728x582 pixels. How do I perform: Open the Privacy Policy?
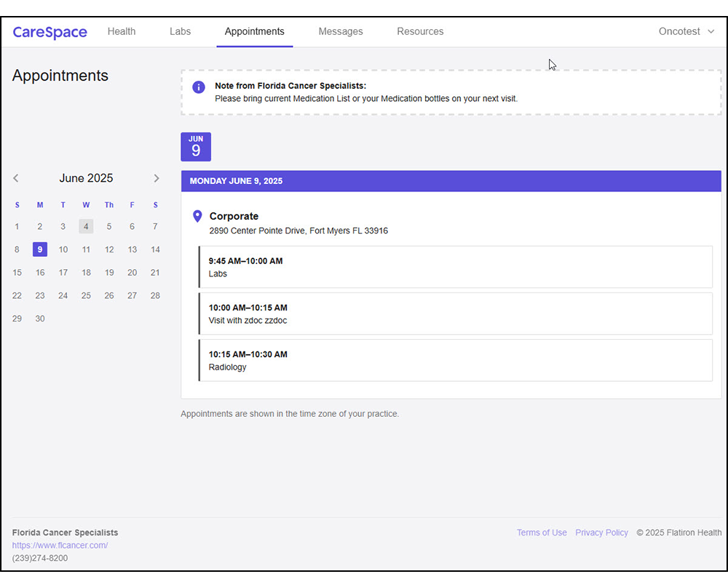tap(601, 533)
